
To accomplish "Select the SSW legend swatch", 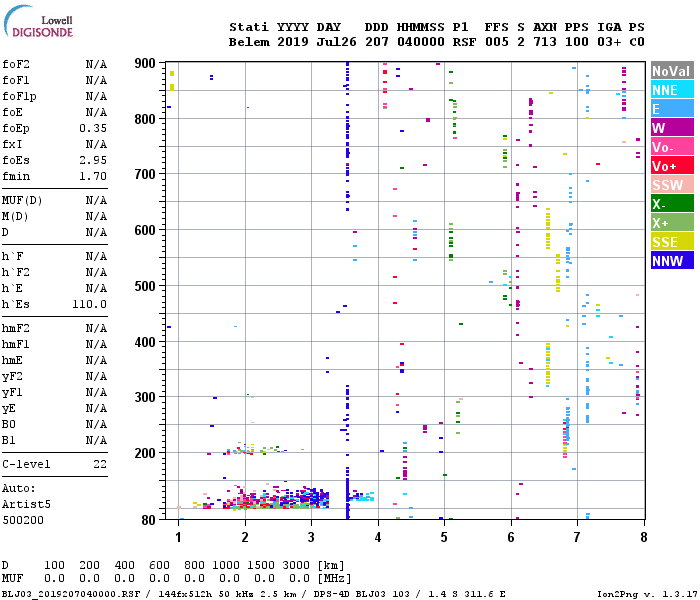I will (x=672, y=185).
